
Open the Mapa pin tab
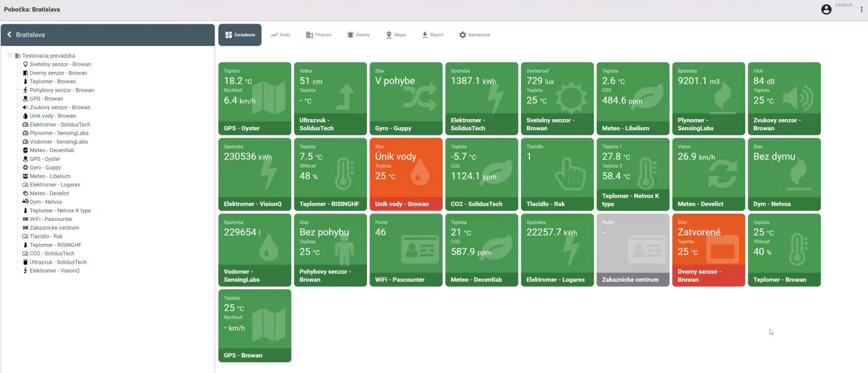pos(396,35)
